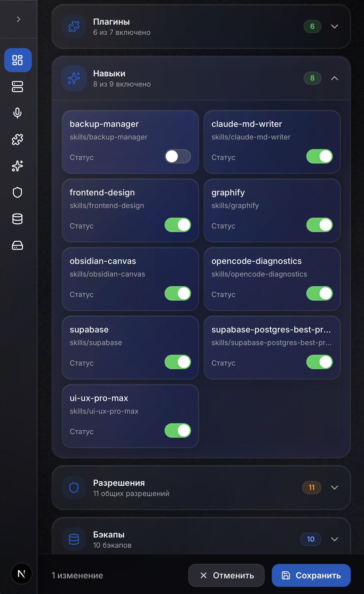Open the microphone icon in sidebar
The height and width of the screenshot is (594, 364).
[x=17, y=113]
